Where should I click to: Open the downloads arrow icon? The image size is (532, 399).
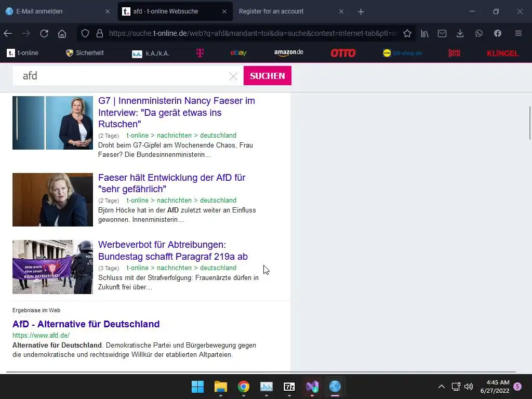pyautogui.click(x=460, y=33)
